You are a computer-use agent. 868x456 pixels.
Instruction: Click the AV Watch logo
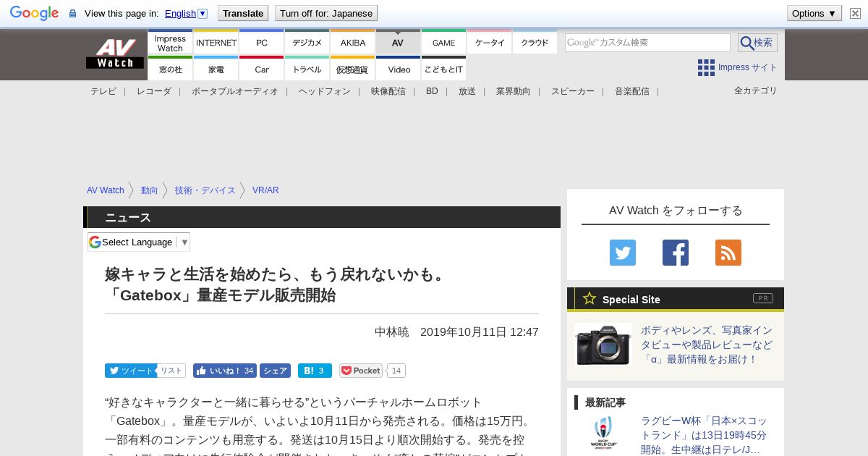click(115, 54)
